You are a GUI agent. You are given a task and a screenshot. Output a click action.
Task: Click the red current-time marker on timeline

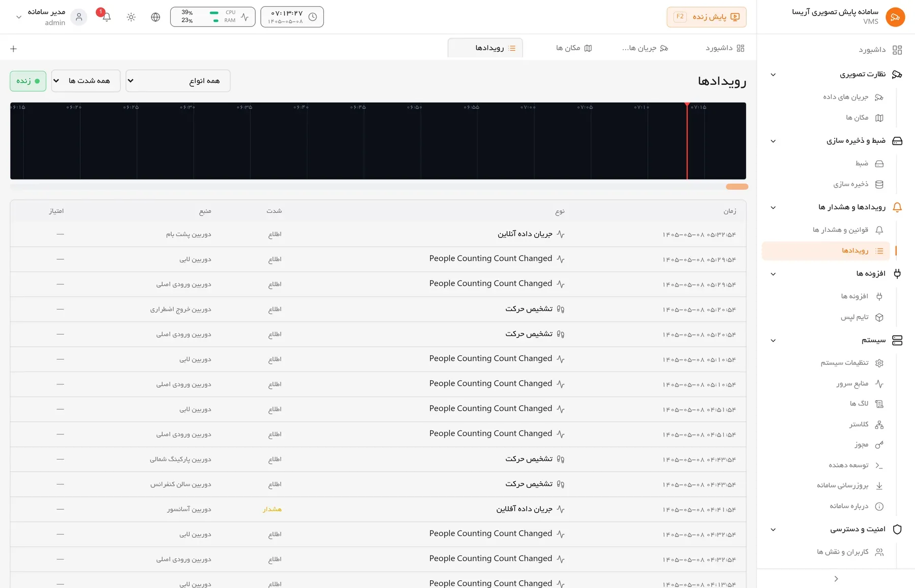(x=687, y=141)
